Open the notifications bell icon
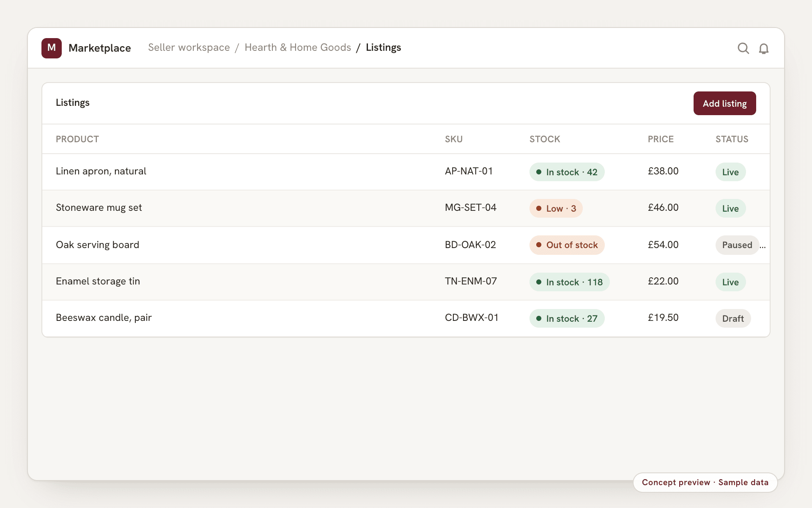Viewport: 812px width, 508px height. pyautogui.click(x=763, y=49)
